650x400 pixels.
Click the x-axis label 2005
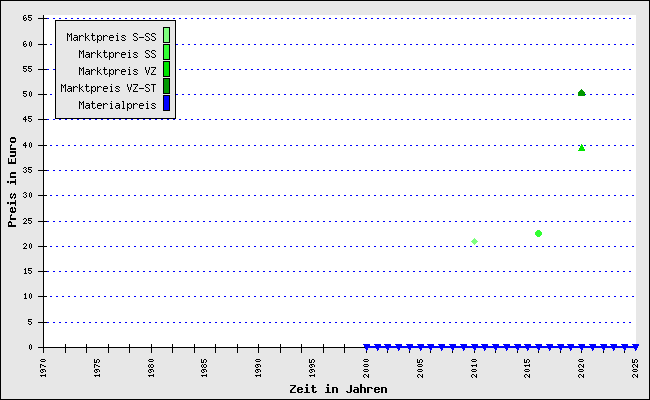420,368
